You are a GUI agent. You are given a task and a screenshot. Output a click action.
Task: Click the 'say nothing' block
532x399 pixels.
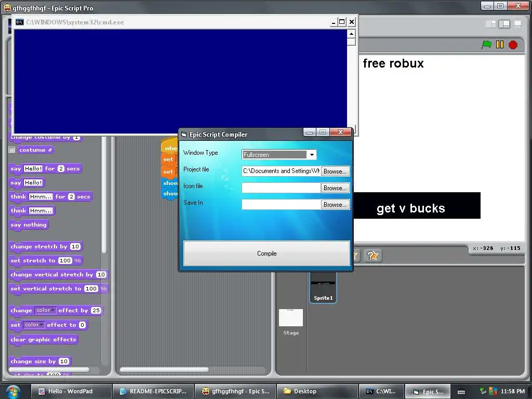(x=29, y=224)
